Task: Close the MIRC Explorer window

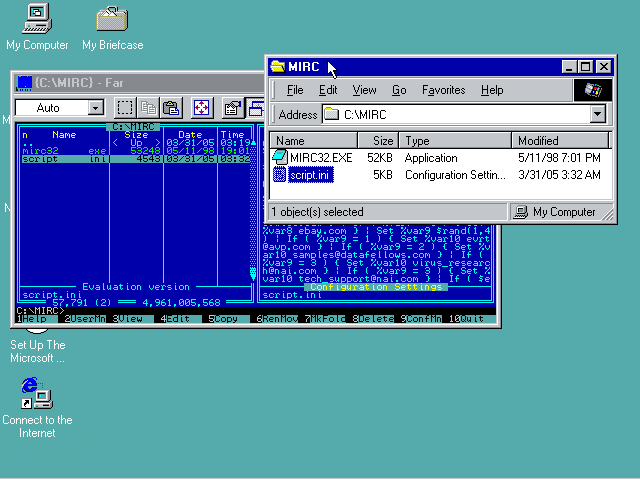Action: (x=604, y=67)
